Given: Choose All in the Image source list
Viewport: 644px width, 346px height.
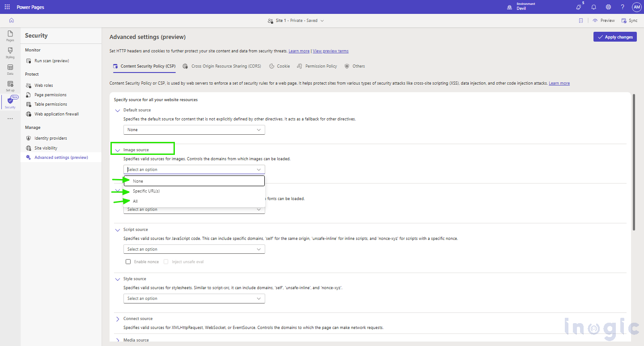Looking at the screenshot, I should coord(194,201).
